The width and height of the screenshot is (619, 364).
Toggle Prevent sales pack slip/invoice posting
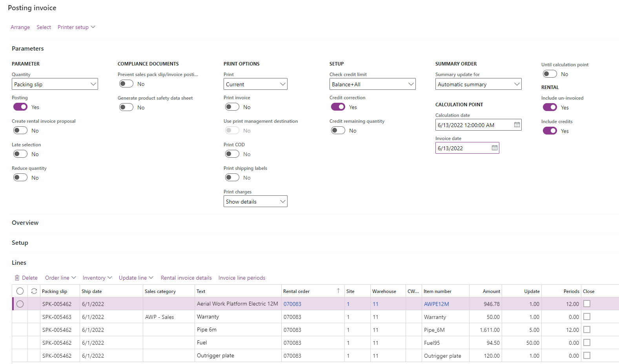pos(126,84)
